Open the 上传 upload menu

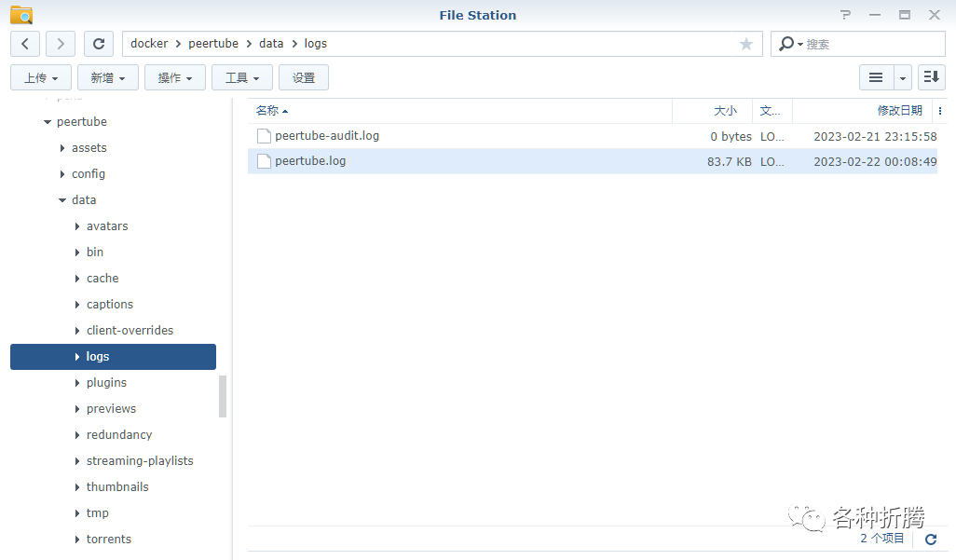pos(41,77)
